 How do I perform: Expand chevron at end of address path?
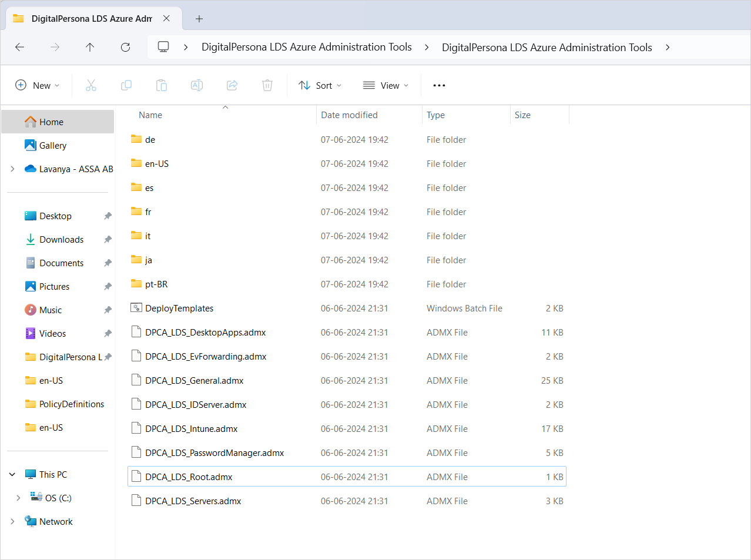668,47
